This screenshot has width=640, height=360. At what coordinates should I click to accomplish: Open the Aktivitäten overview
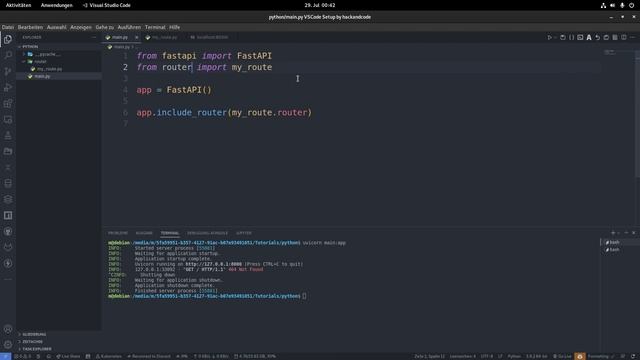[x=18, y=5]
